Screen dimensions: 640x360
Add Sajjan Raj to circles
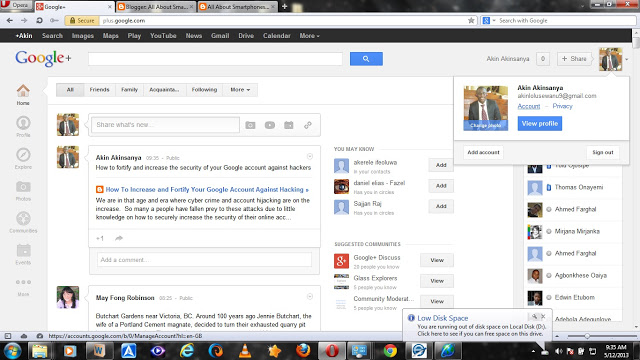pyautogui.click(x=441, y=206)
